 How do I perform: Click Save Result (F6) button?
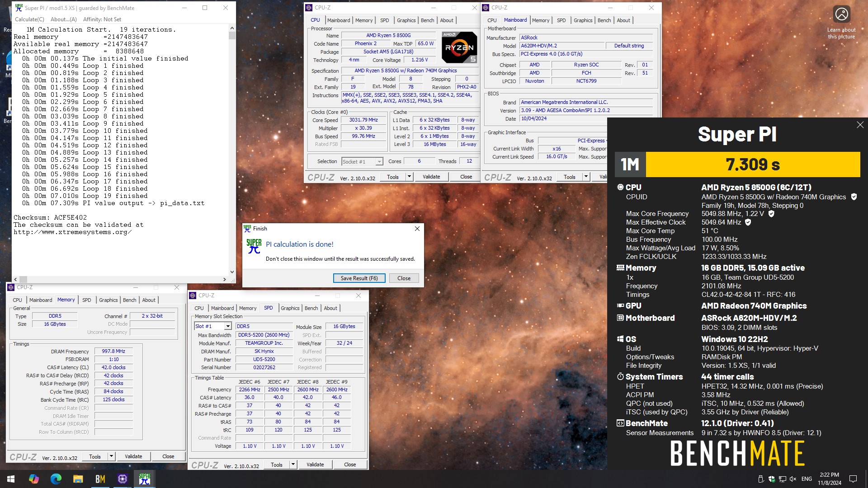[x=359, y=278]
